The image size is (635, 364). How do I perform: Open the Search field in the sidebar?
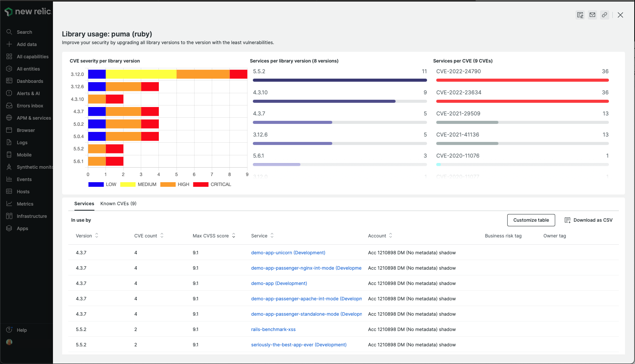click(24, 32)
